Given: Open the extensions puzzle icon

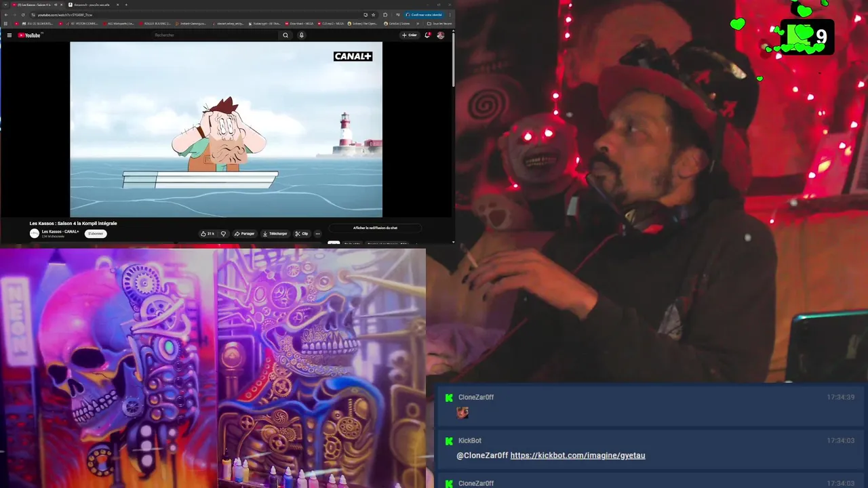Looking at the screenshot, I should point(385,15).
